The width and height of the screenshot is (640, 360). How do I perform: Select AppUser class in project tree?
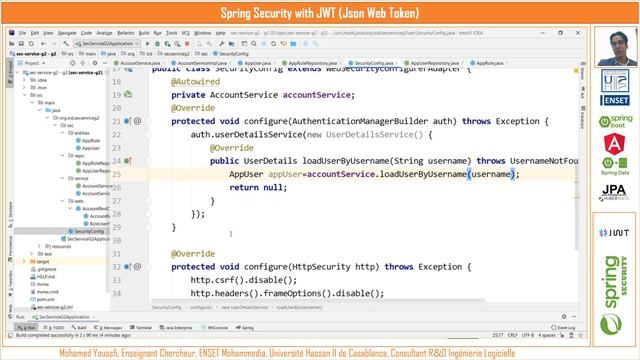tap(88, 148)
